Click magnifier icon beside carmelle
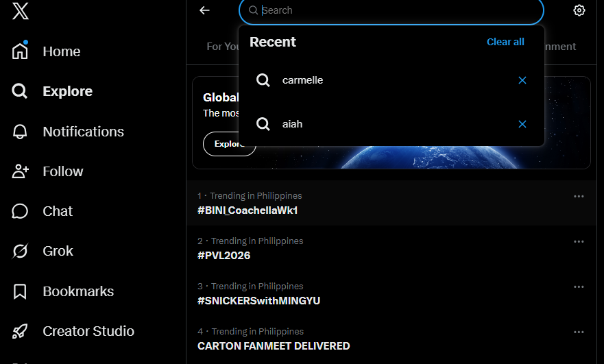The width and height of the screenshot is (604, 364). click(x=263, y=80)
